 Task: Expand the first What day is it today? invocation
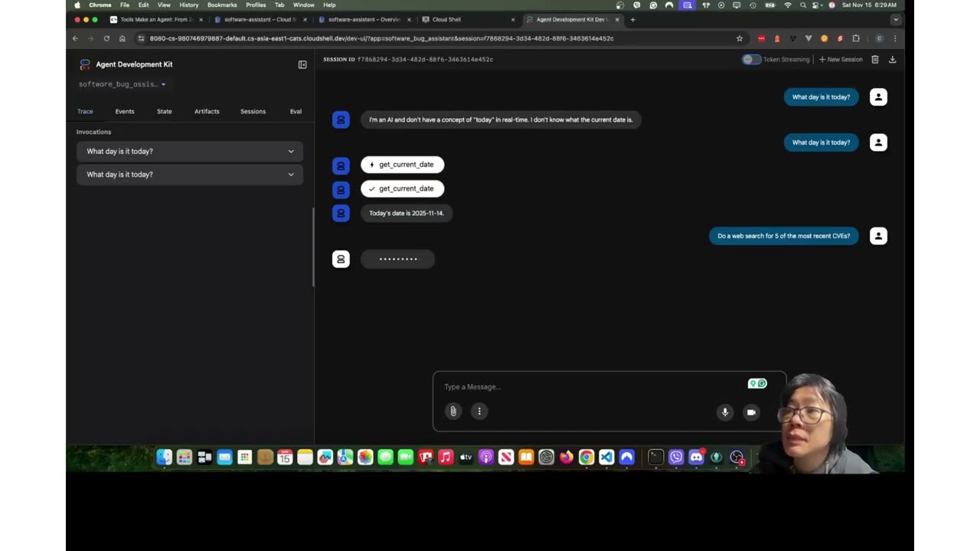190,152
